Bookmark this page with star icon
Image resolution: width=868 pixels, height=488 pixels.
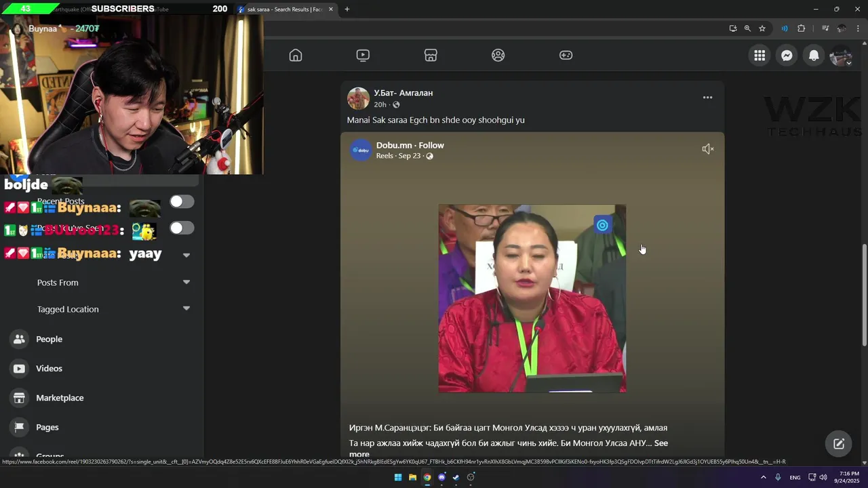click(x=762, y=28)
